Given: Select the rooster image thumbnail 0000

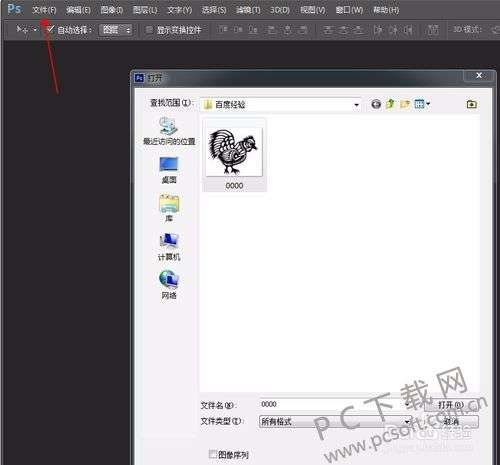Looking at the screenshot, I should coord(234,152).
